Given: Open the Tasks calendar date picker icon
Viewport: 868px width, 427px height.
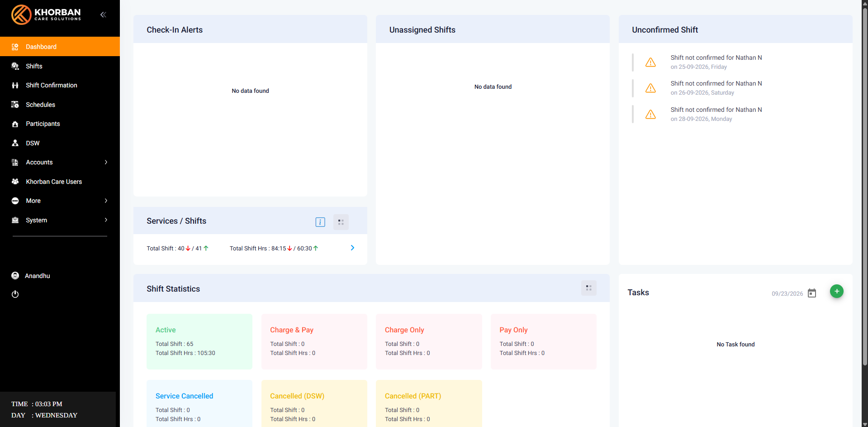Looking at the screenshot, I should (x=812, y=293).
